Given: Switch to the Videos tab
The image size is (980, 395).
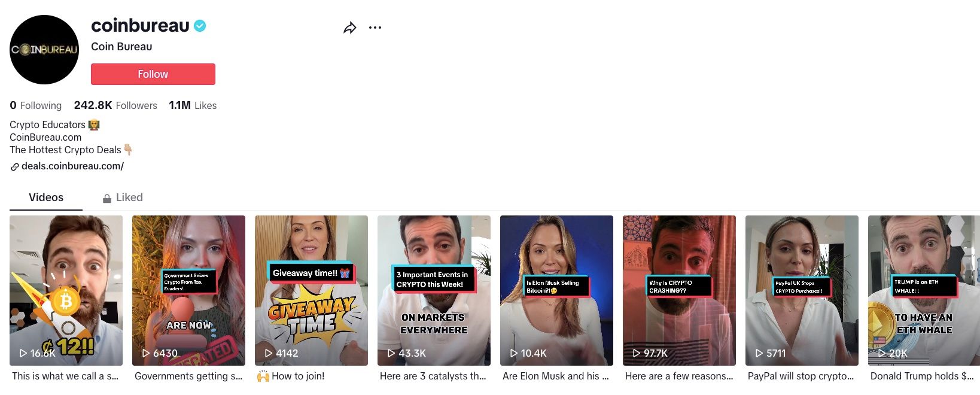Looking at the screenshot, I should pos(46,197).
